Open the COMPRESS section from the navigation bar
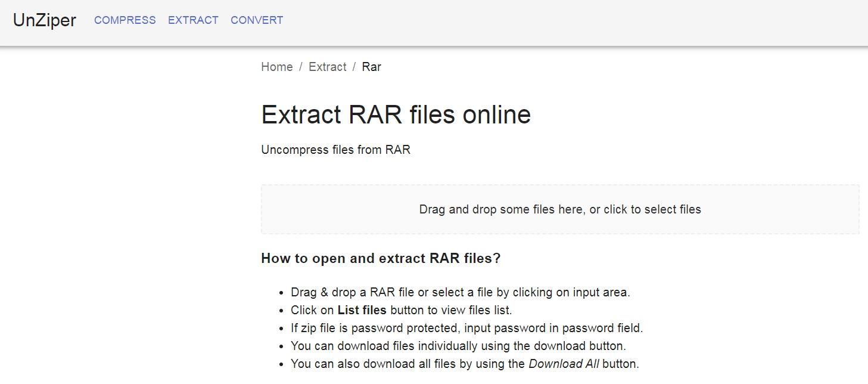The height and width of the screenshot is (384, 868). 125,20
